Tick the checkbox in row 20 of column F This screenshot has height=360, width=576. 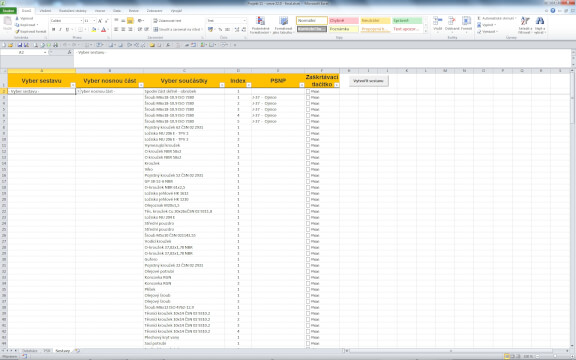[308, 199]
